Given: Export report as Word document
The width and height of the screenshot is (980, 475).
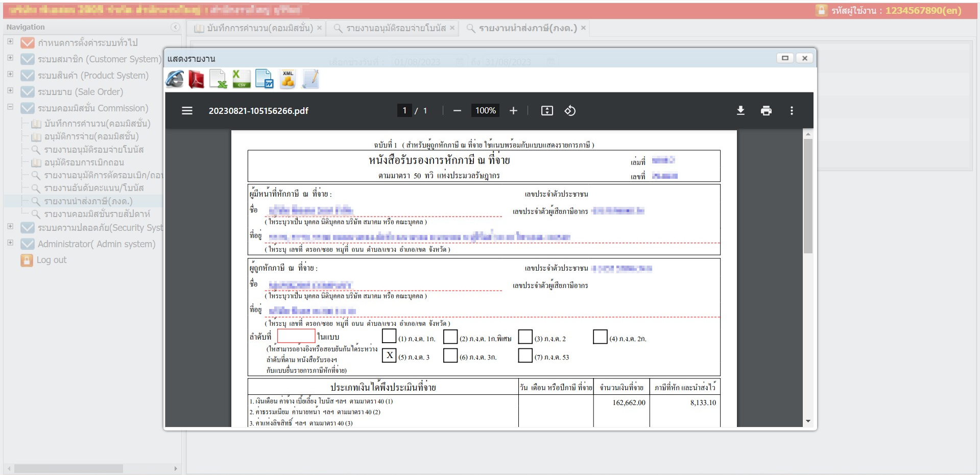Looking at the screenshot, I should [264, 80].
